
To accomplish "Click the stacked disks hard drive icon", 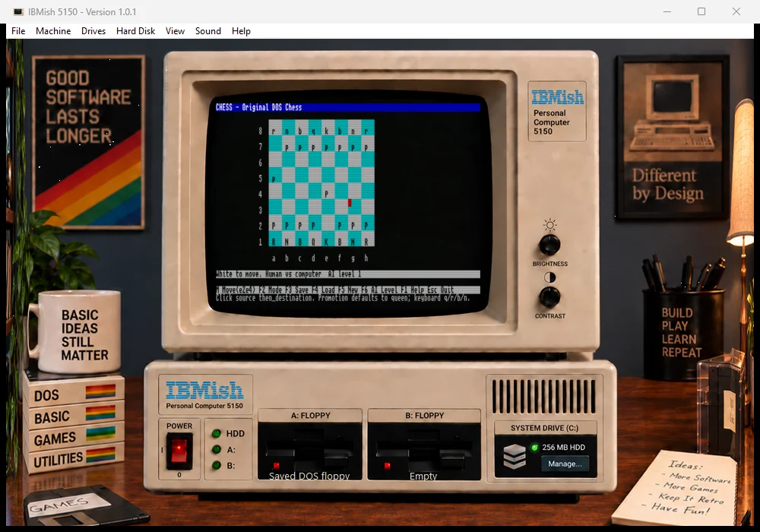I will [x=515, y=456].
